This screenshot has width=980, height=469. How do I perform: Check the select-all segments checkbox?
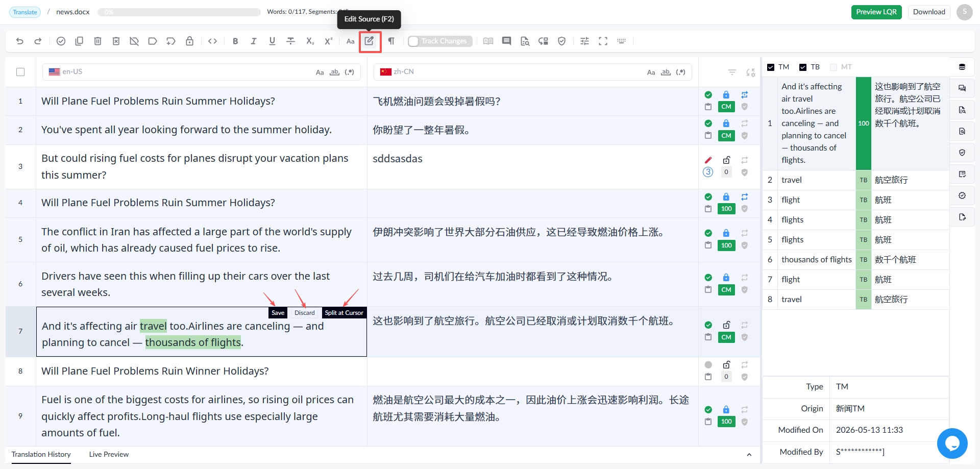[20, 72]
